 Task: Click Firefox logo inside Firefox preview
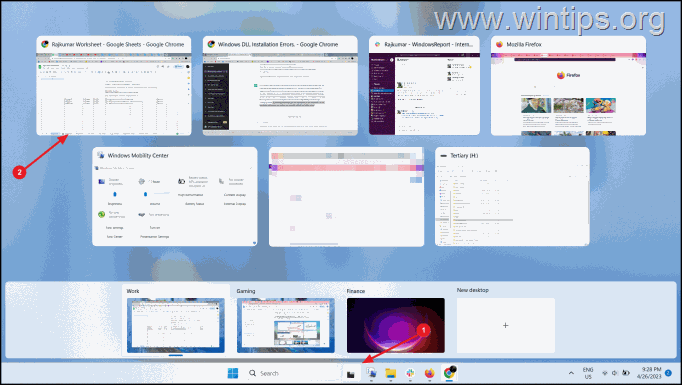coord(561,75)
